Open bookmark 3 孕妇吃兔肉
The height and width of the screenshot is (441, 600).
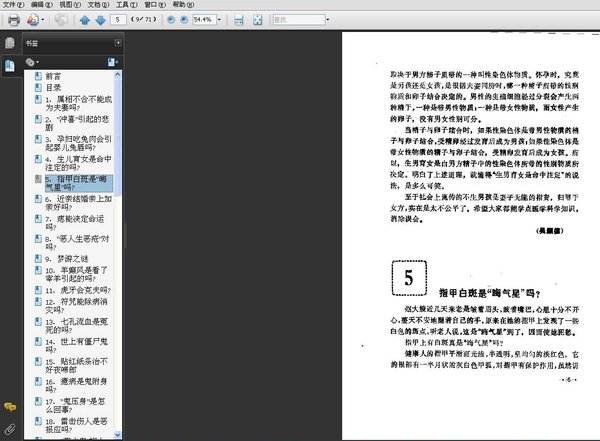pos(78,143)
